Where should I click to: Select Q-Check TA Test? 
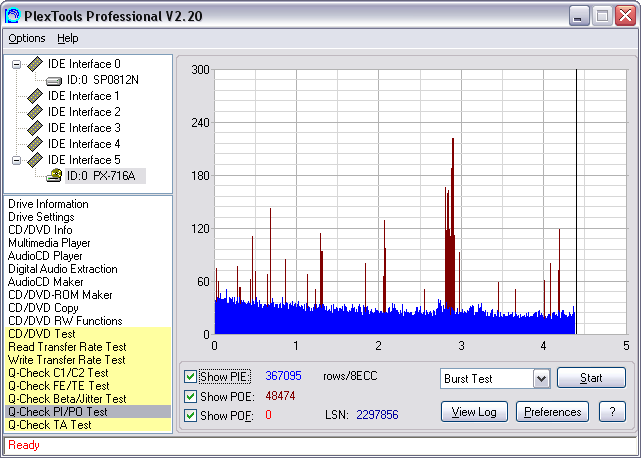click(49, 425)
